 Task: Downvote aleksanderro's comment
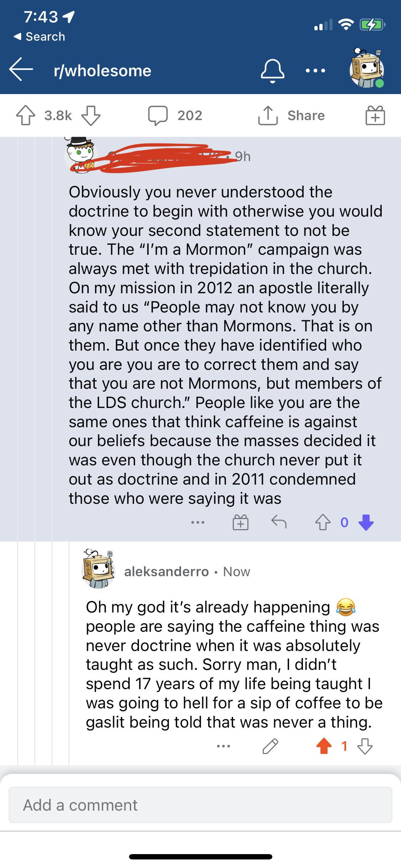[x=365, y=746]
